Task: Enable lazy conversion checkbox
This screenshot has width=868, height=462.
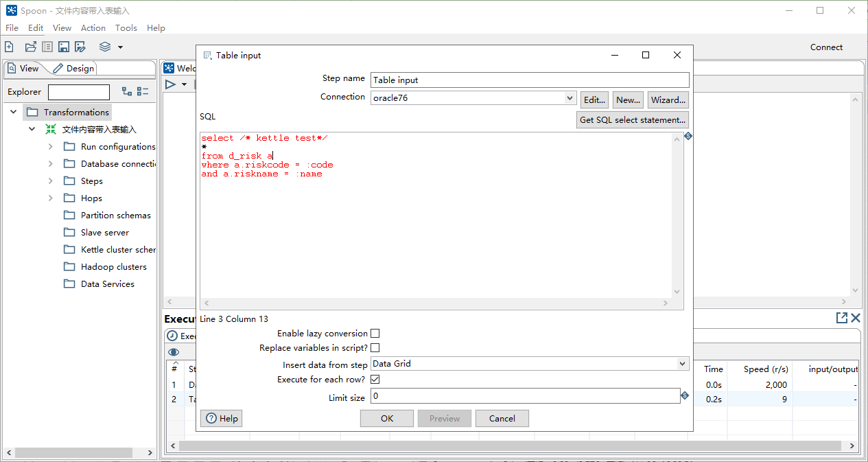Action: pos(375,333)
